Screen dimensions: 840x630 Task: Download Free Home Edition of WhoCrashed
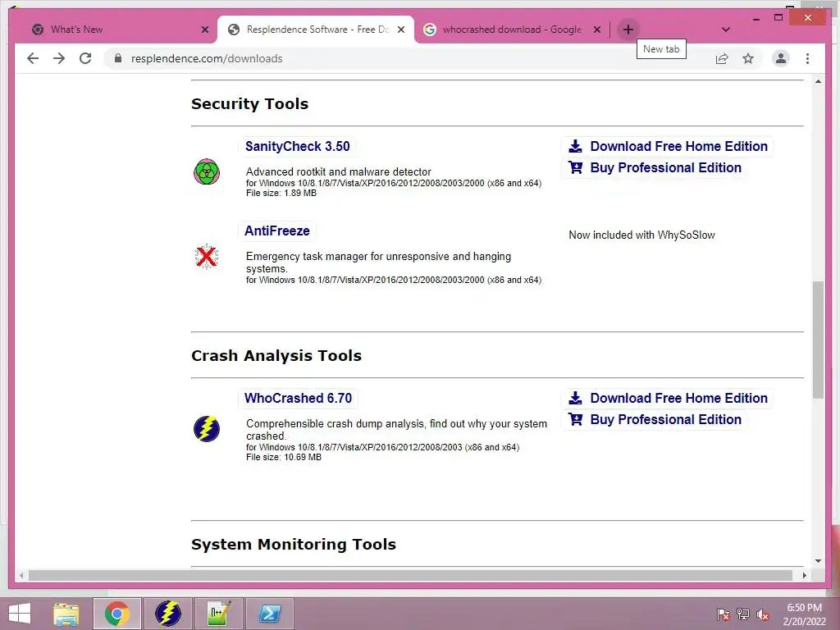click(x=668, y=398)
